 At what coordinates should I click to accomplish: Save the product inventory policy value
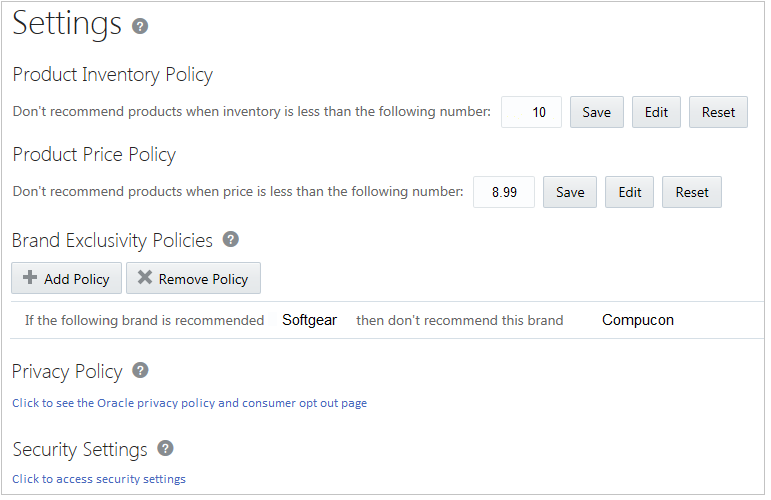point(596,112)
